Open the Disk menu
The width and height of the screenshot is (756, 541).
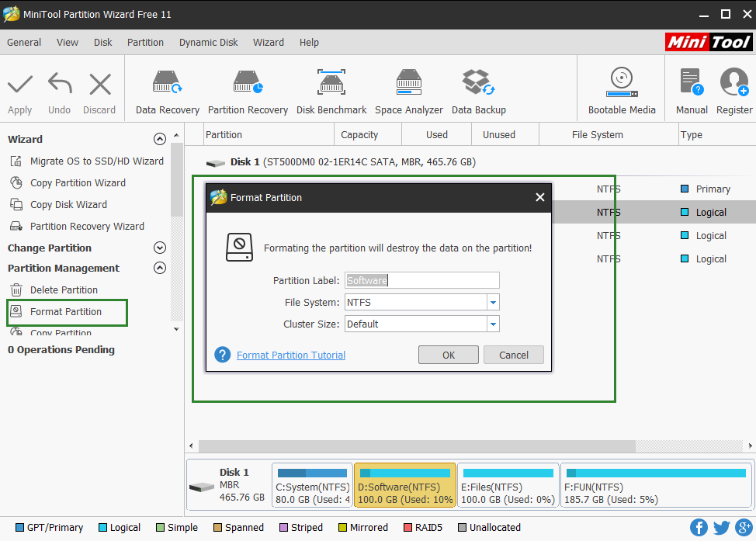click(102, 43)
